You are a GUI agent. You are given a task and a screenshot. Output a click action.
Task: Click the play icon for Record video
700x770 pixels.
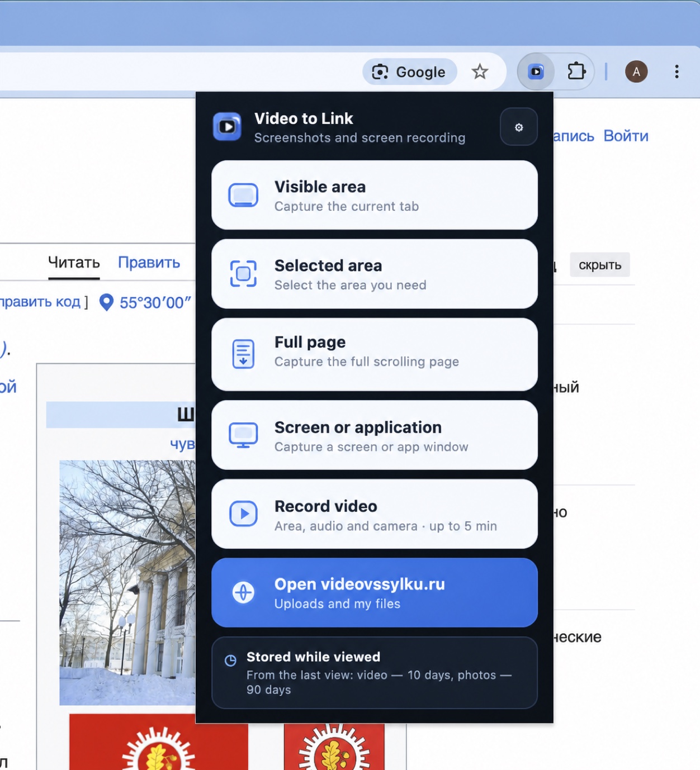[243, 514]
